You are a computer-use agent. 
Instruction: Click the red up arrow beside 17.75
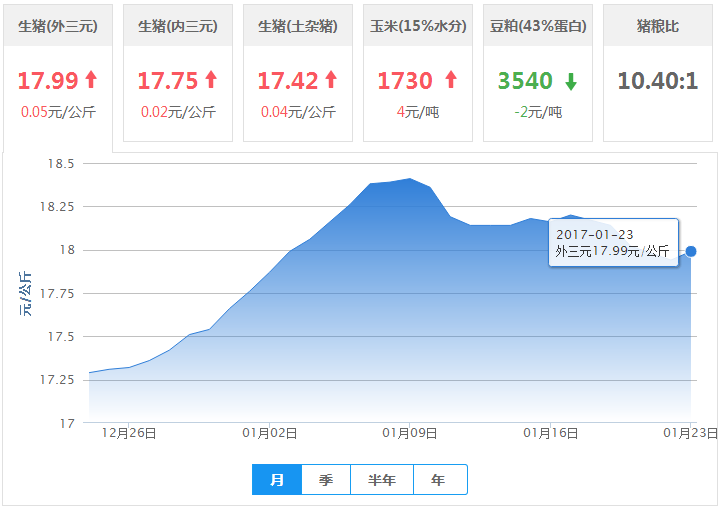coord(211,80)
